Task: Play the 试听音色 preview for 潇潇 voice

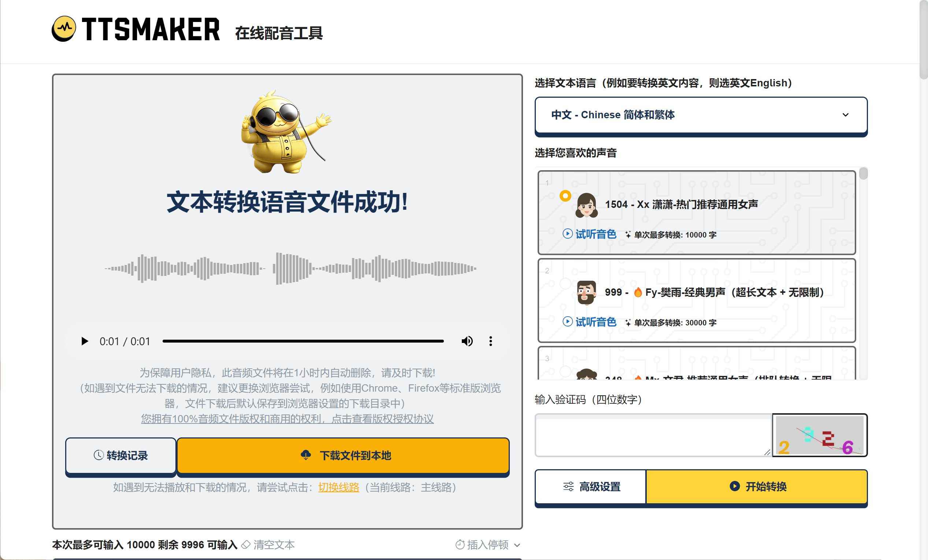Action: pos(589,234)
